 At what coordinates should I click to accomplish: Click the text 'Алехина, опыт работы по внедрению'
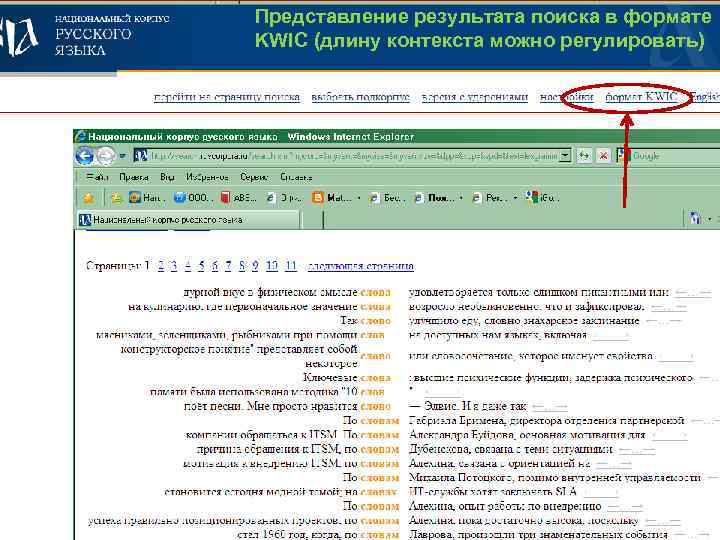coord(505,506)
